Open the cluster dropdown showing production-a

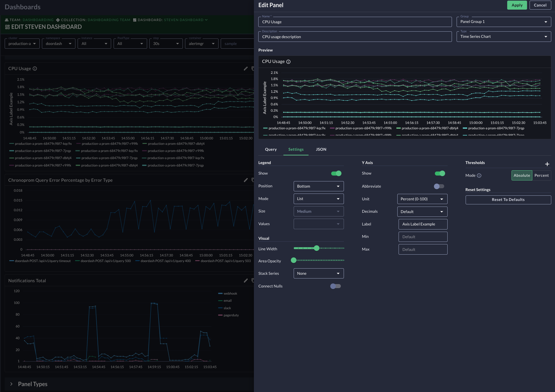tap(22, 44)
